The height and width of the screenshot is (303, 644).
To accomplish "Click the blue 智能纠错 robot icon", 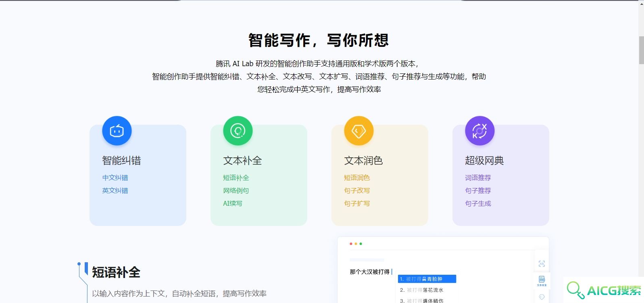I will click(x=117, y=131).
